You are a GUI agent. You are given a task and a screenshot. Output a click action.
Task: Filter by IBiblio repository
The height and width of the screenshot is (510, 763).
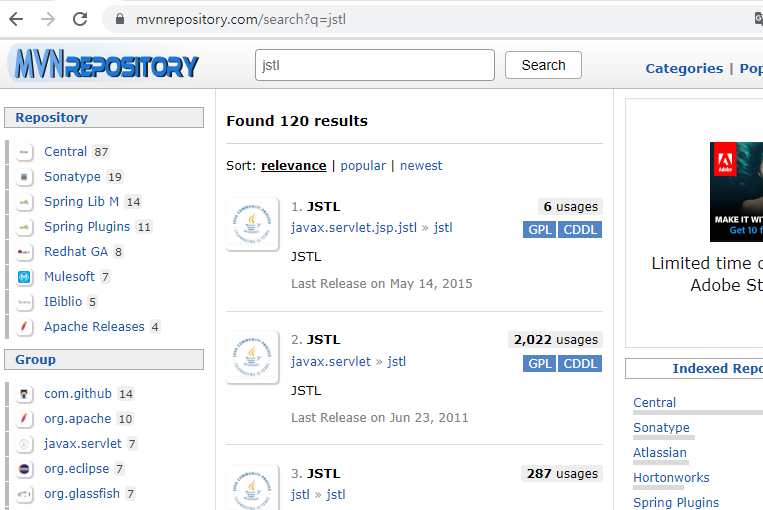[x=63, y=302]
